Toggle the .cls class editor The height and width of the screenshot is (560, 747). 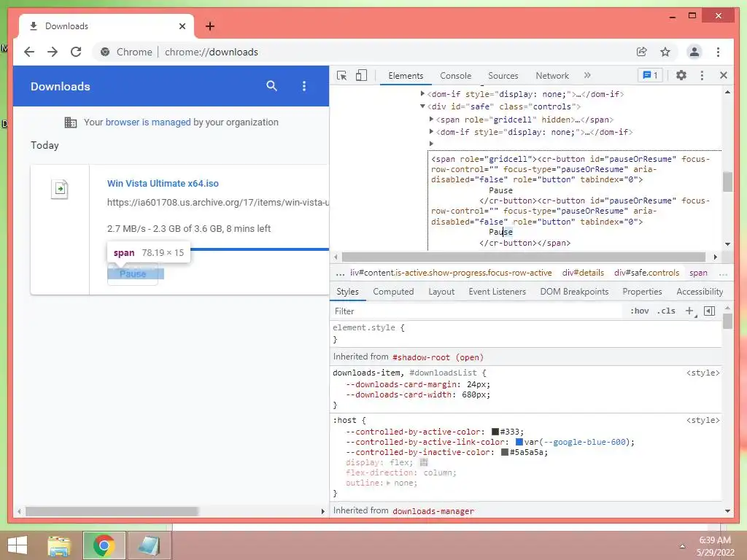coord(666,311)
